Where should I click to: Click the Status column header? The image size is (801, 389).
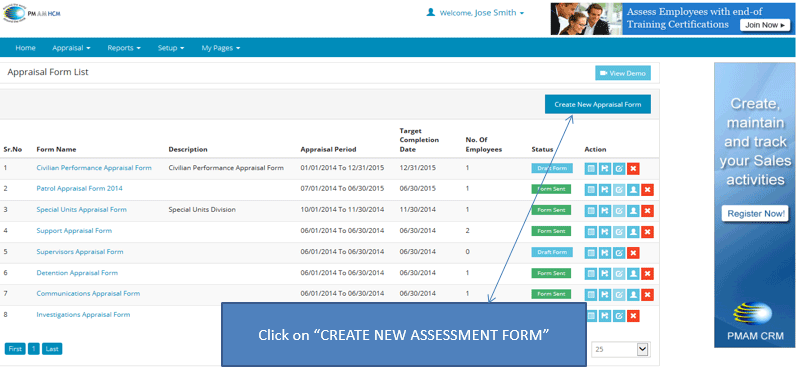(542, 149)
